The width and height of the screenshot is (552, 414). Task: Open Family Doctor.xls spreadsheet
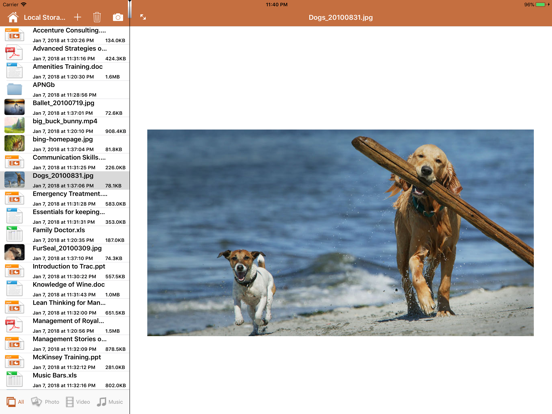click(65, 235)
